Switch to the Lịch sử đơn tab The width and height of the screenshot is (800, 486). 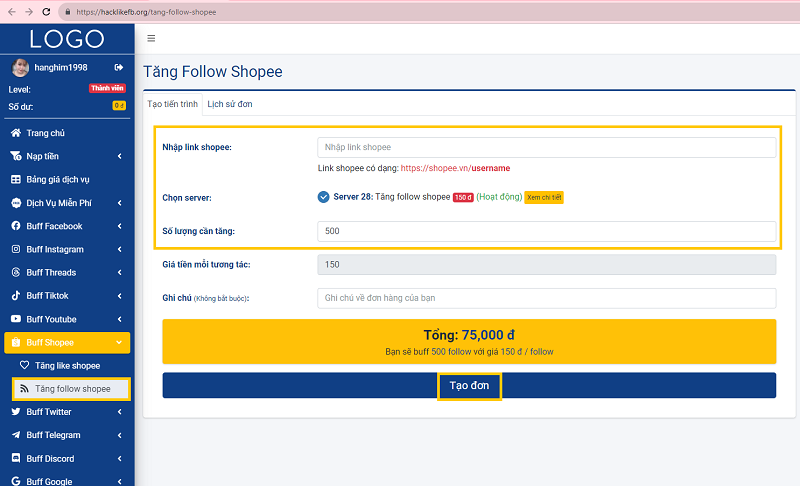[230, 104]
